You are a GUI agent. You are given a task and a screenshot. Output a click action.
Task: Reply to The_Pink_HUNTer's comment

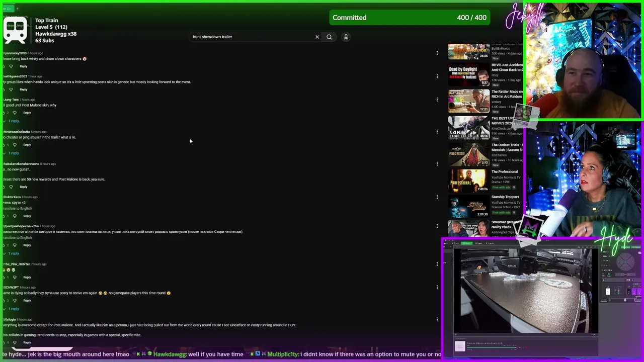point(27,278)
